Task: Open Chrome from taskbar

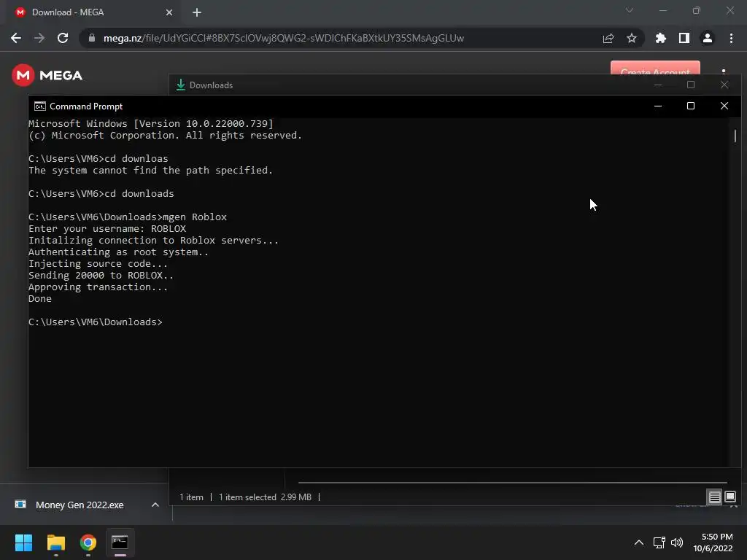Action: click(x=88, y=542)
